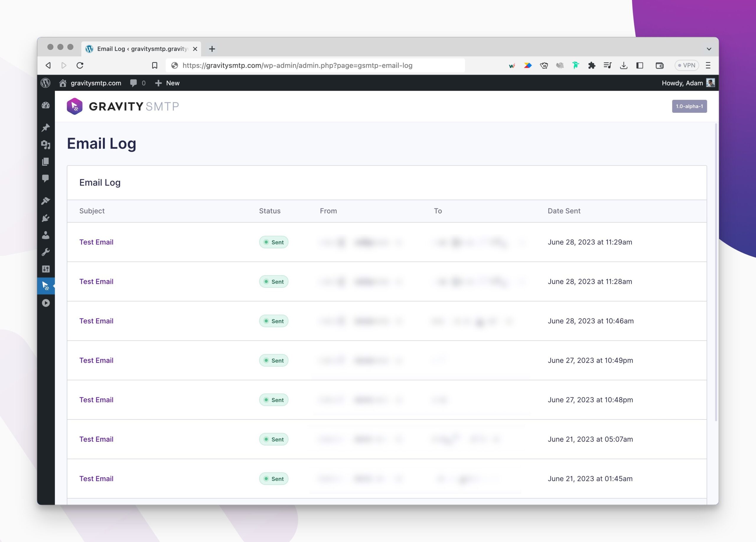Open the Dashboard sidebar icon
756x542 pixels.
click(46, 106)
